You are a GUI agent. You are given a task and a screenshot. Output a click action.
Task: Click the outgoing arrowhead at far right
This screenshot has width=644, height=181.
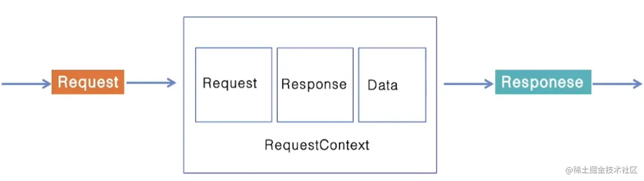point(637,83)
